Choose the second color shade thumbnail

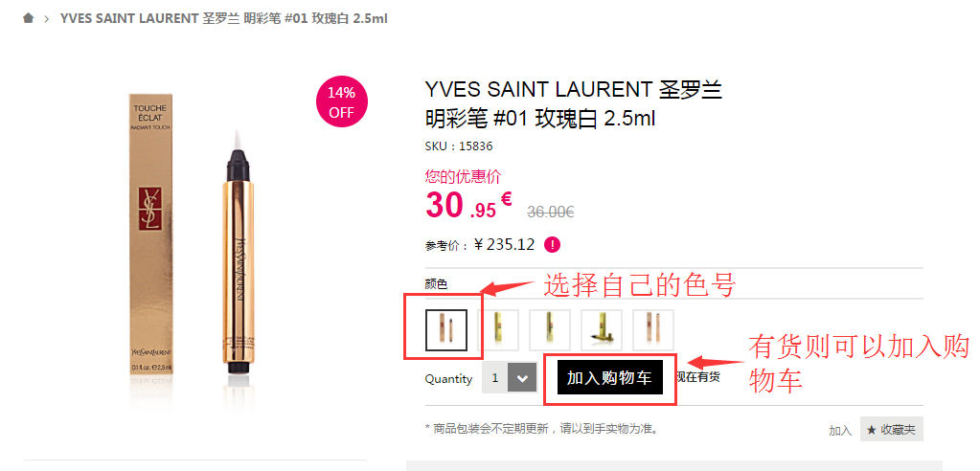tap(498, 330)
